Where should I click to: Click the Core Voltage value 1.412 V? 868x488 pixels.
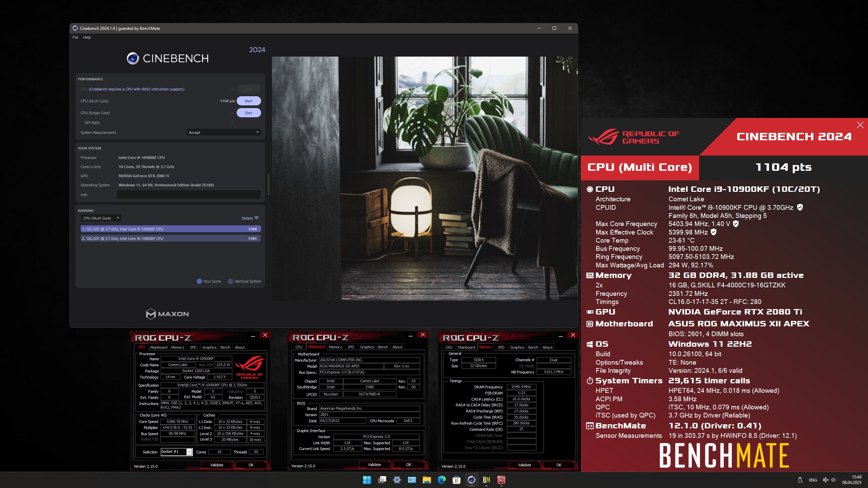219,377
